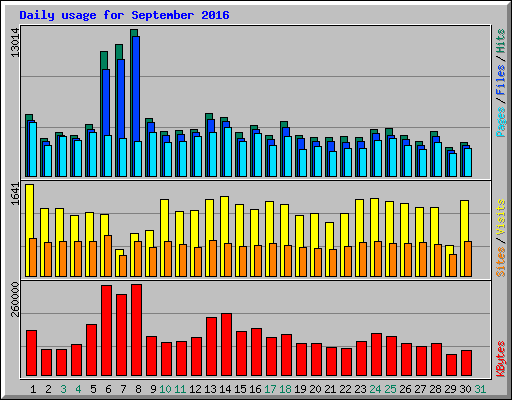The height and width of the screenshot is (400, 512).
Task: Click the "Hits" legend label
Action: (501, 41)
